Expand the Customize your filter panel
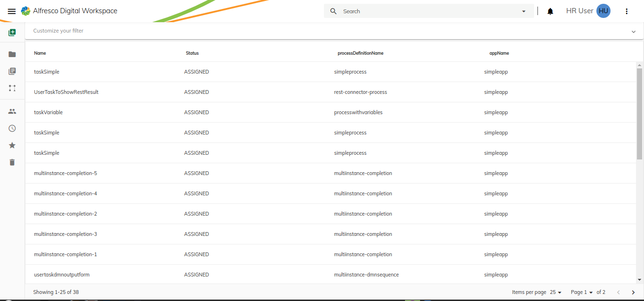 [633, 32]
